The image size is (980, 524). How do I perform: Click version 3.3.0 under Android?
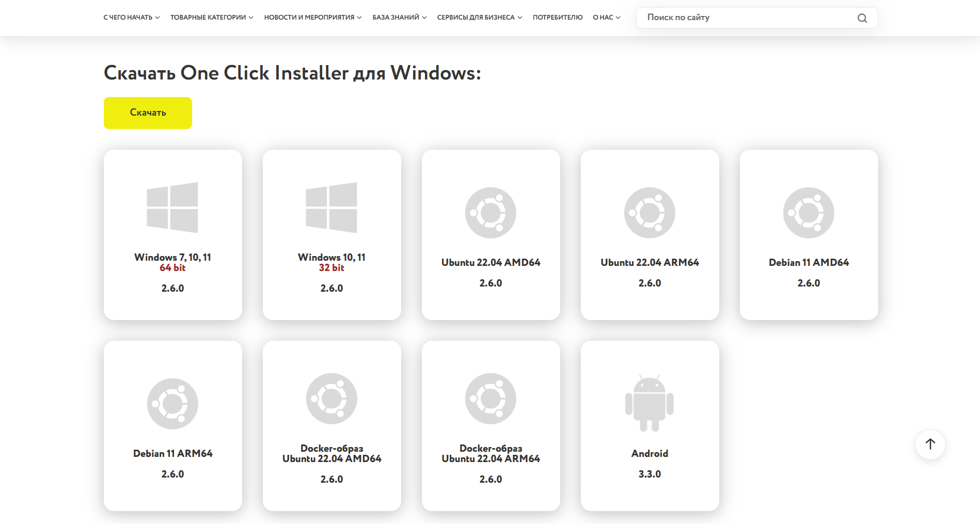tap(650, 474)
